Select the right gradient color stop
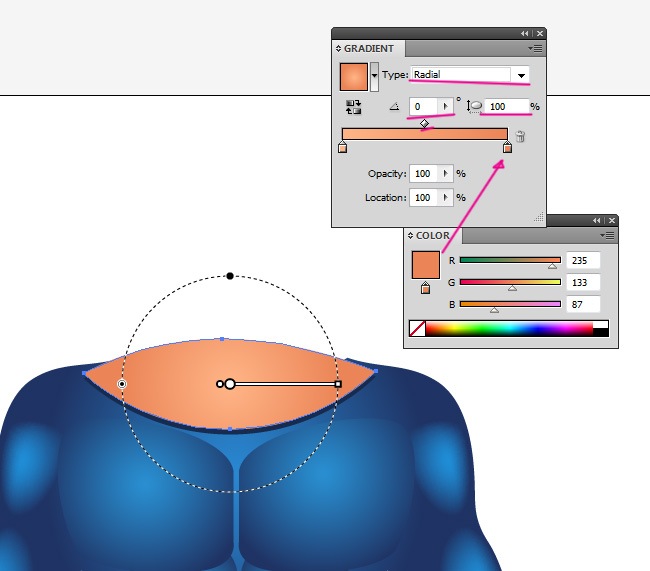Viewport: 650px width, 571px height. click(507, 147)
